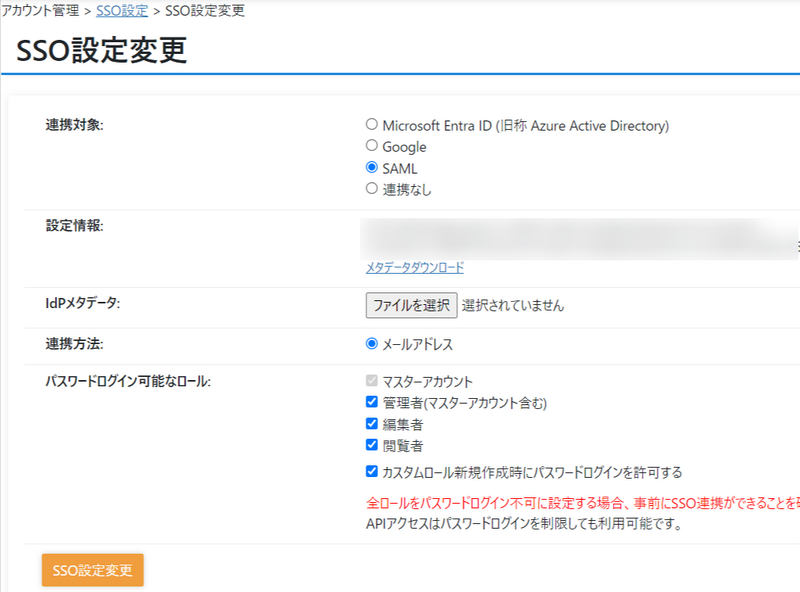Click the SSO設定変更 page heading

click(x=102, y=50)
